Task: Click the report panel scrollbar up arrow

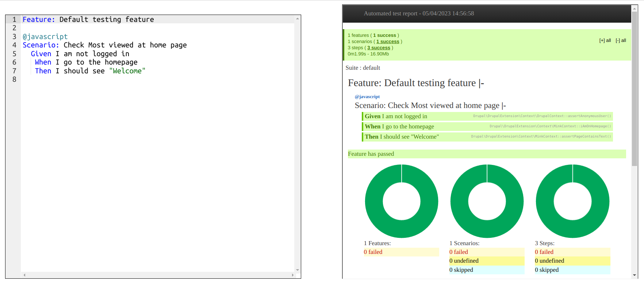Action: (635, 8)
